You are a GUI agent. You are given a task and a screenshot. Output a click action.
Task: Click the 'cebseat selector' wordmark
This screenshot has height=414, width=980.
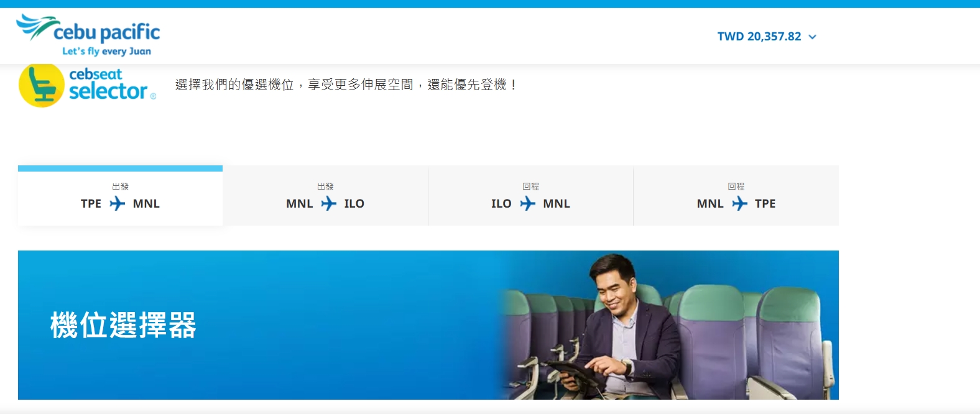(109, 85)
